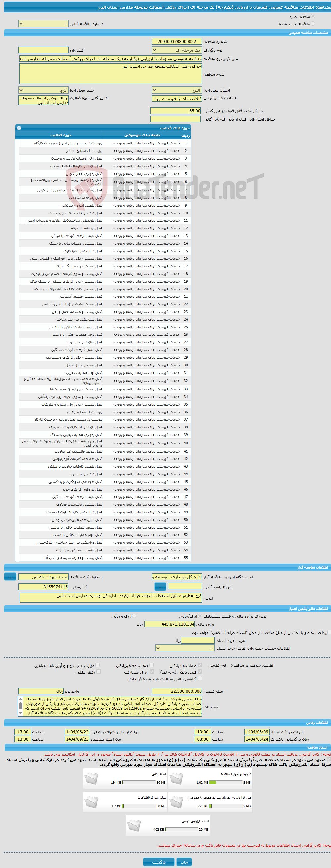The height and width of the screenshot is (868, 331).
Task: Select the مناقصه تجدید شده radio button
Action: click(313, 24)
